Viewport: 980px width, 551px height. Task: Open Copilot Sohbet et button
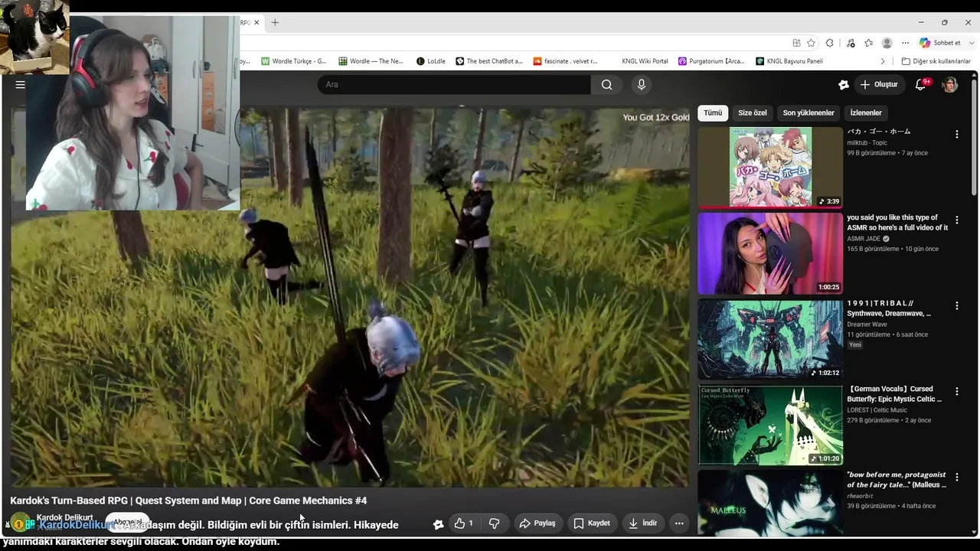pos(940,43)
